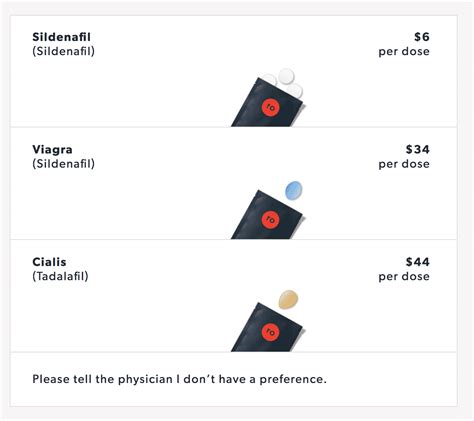Click (Sildenafil) subtitle under Sildenafil heading
This screenshot has width=474, height=421.
pyautogui.click(x=63, y=51)
